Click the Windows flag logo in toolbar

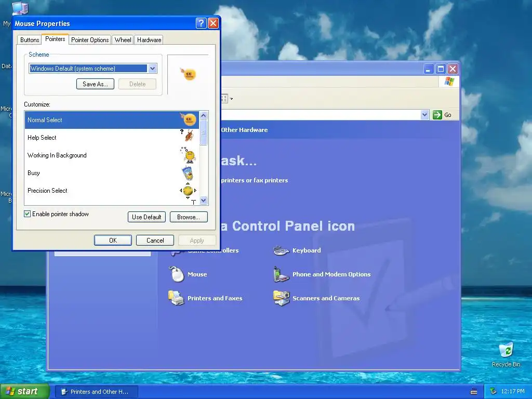click(449, 82)
